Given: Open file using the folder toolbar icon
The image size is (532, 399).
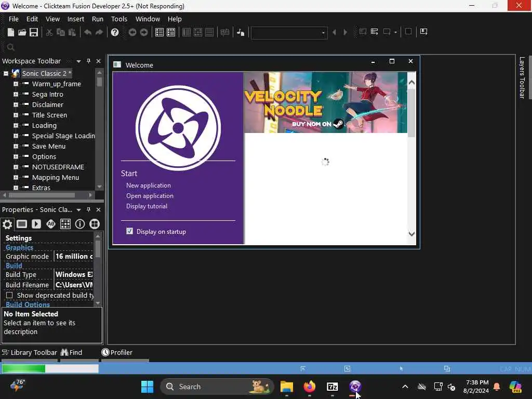Looking at the screenshot, I should click(x=22, y=32).
